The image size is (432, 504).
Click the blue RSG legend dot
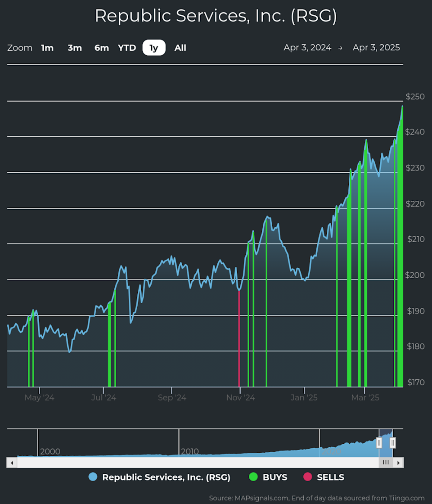[x=93, y=477]
